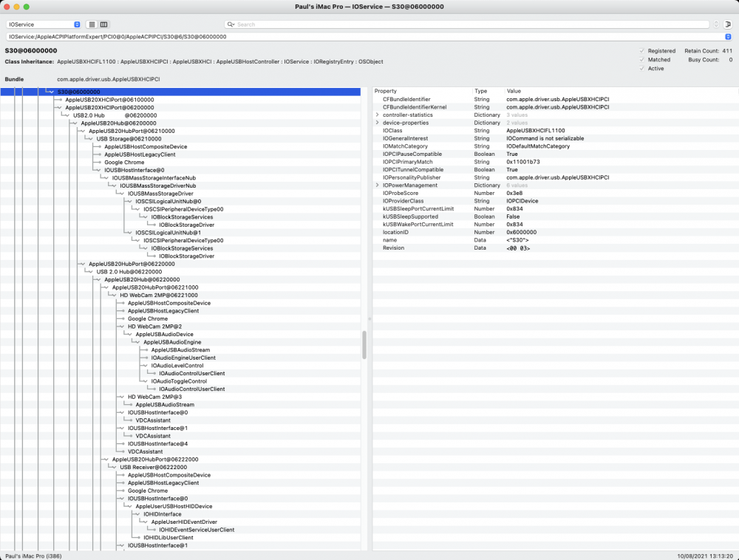This screenshot has height=560, width=739.
Task: Select the IOProviderClass property row
Action: pos(554,201)
